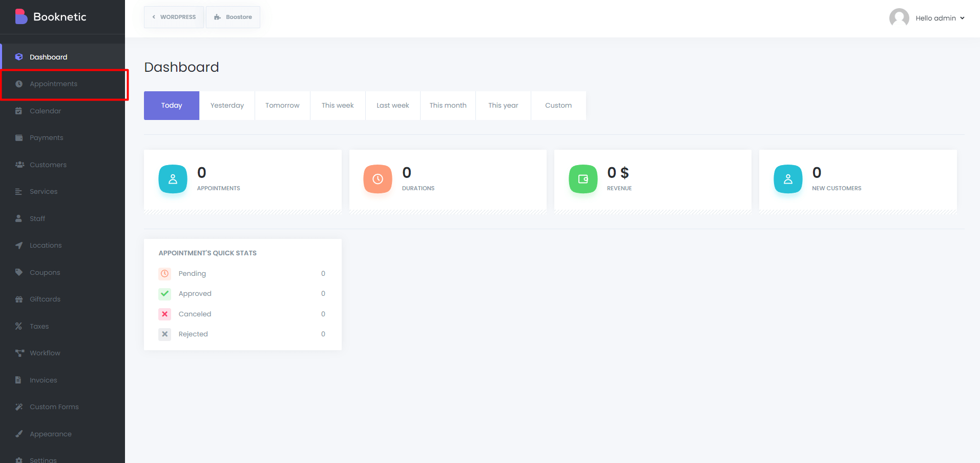Go to Staff in sidebar
Screen dimensions: 980x463
62,218
